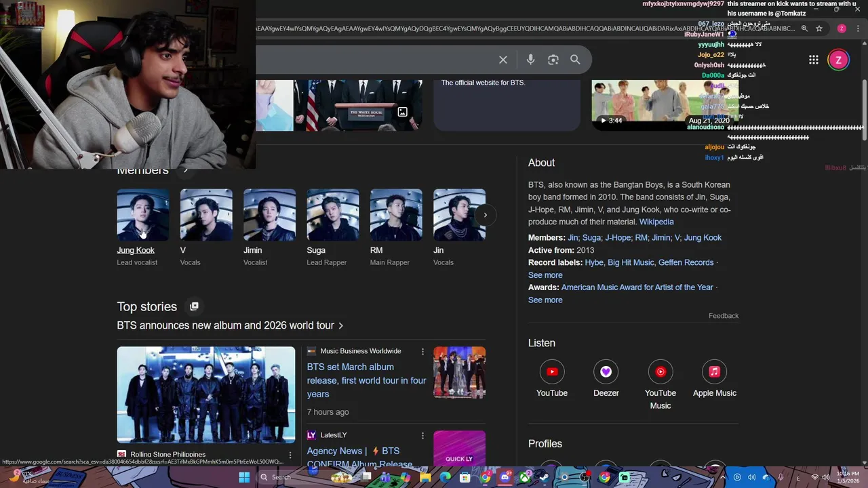Select the Suga member card photo
Image resolution: width=868 pixels, height=488 pixels.
(333, 215)
